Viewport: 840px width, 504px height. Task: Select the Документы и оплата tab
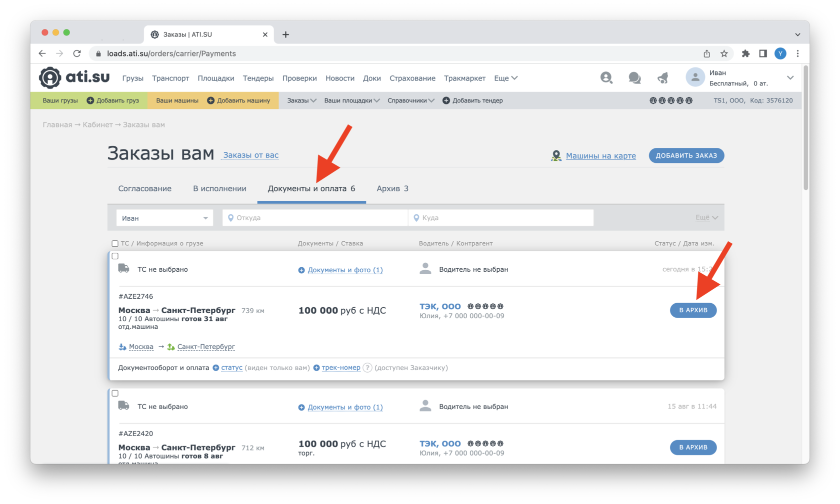(x=311, y=188)
